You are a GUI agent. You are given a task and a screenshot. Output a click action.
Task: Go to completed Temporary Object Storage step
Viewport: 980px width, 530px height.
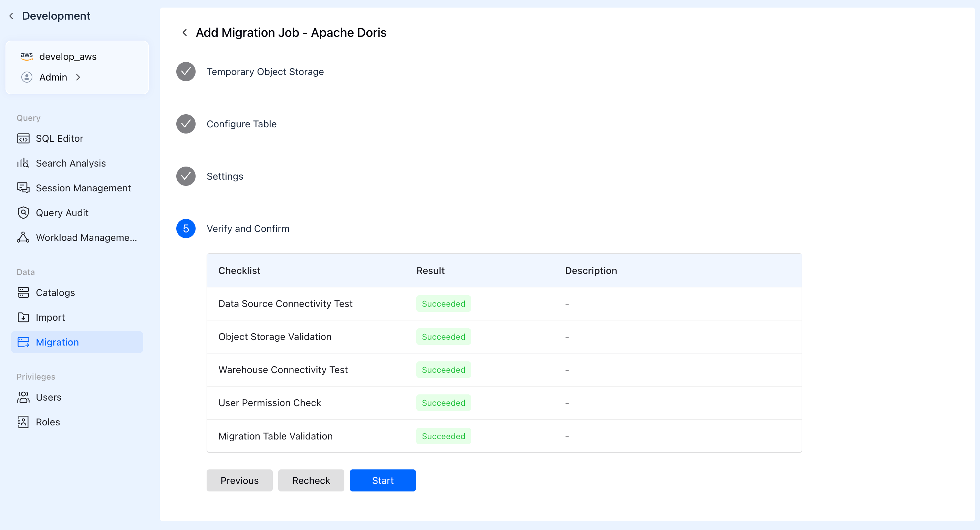click(x=186, y=72)
